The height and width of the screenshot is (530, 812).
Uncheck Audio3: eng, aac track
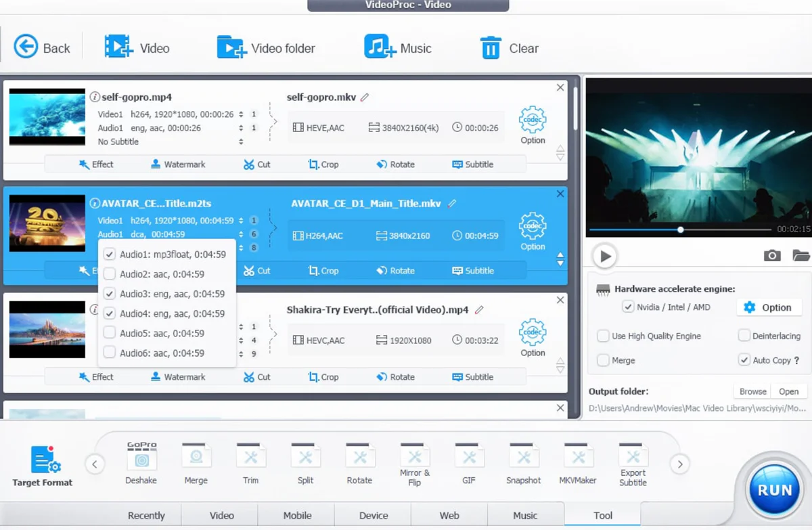109,294
